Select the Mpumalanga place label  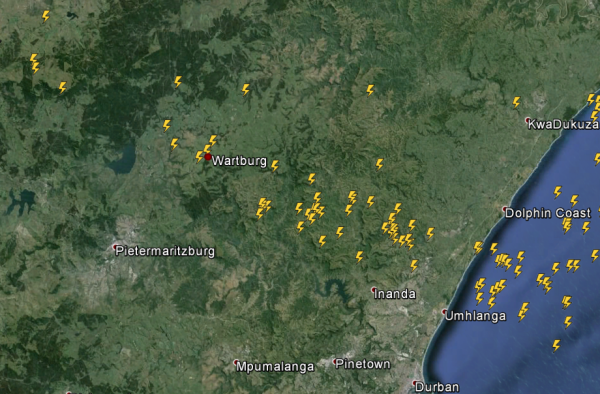pos(275,367)
